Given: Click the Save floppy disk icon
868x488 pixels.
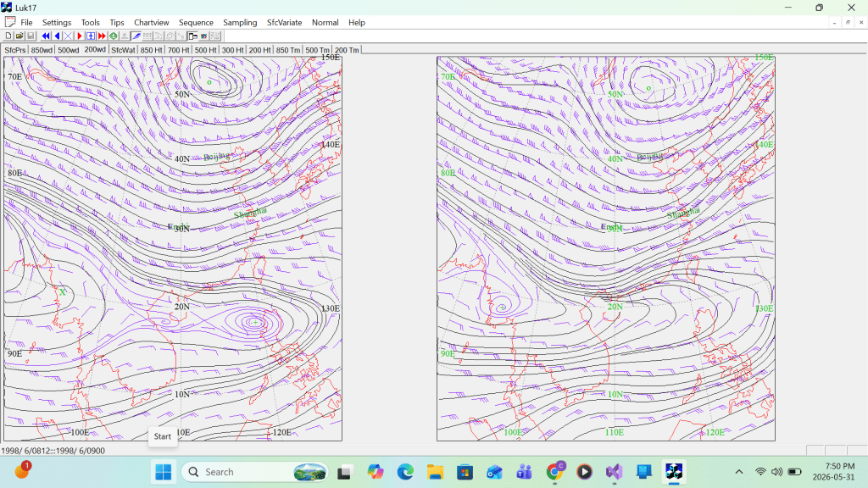Looking at the screenshot, I should coord(31,36).
